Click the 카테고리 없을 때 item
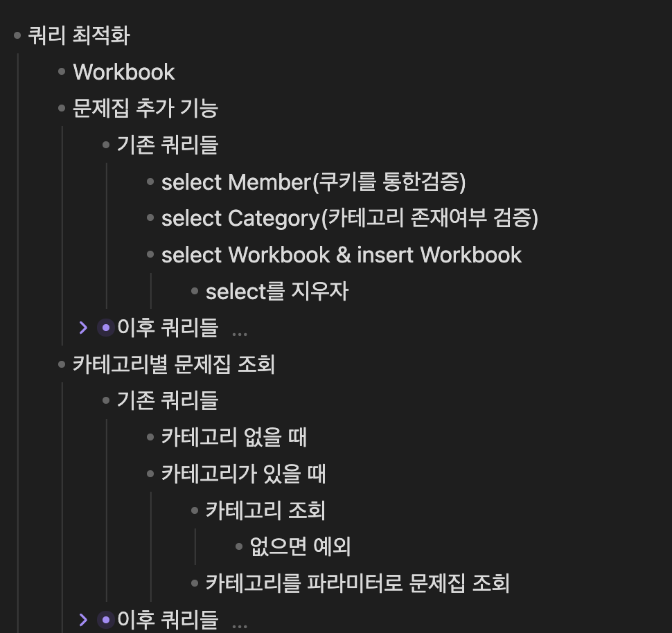 234,437
